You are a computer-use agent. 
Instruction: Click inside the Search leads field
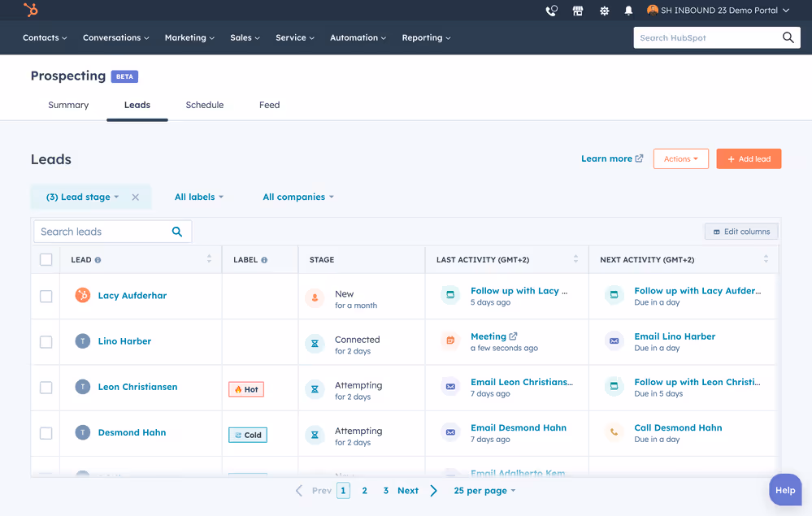pyautogui.click(x=98, y=231)
